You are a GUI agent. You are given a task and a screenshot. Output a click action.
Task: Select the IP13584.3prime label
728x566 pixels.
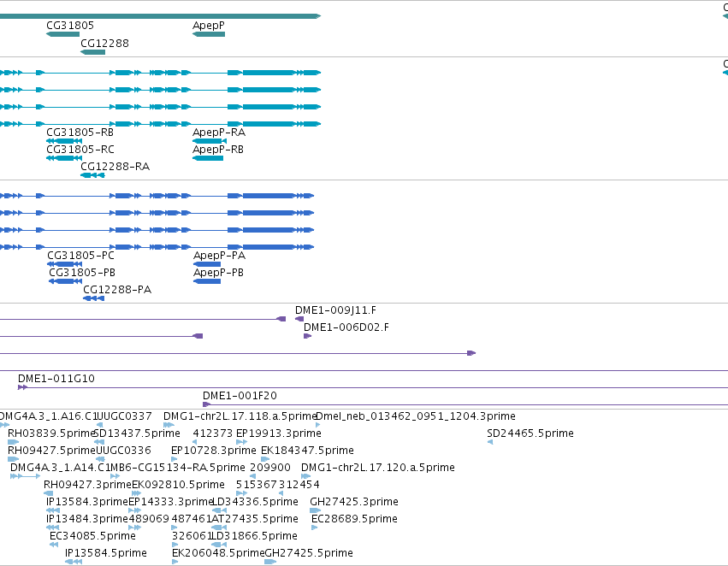pos(87,502)
